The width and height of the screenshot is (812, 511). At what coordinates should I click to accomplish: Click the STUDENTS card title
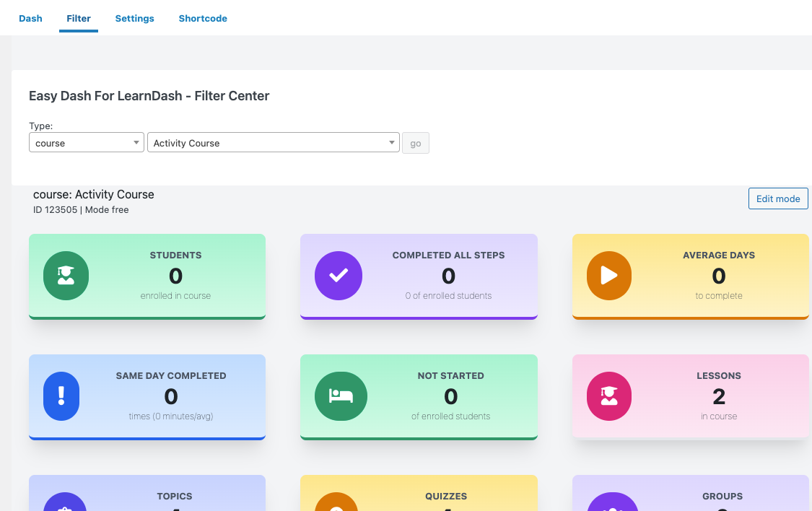pyautogui.click(x=175, y=255)
